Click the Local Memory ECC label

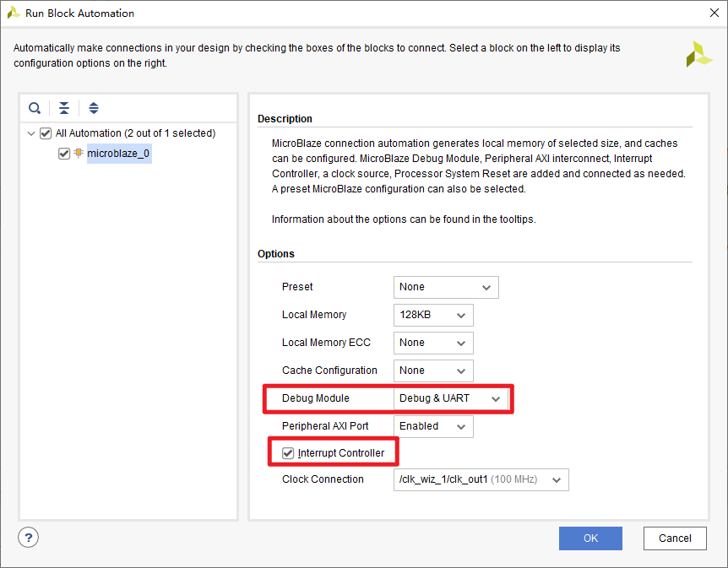[326, 343]
